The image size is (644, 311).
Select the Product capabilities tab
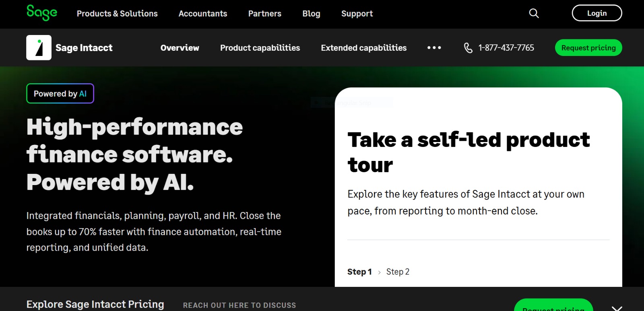coord(260,48)
